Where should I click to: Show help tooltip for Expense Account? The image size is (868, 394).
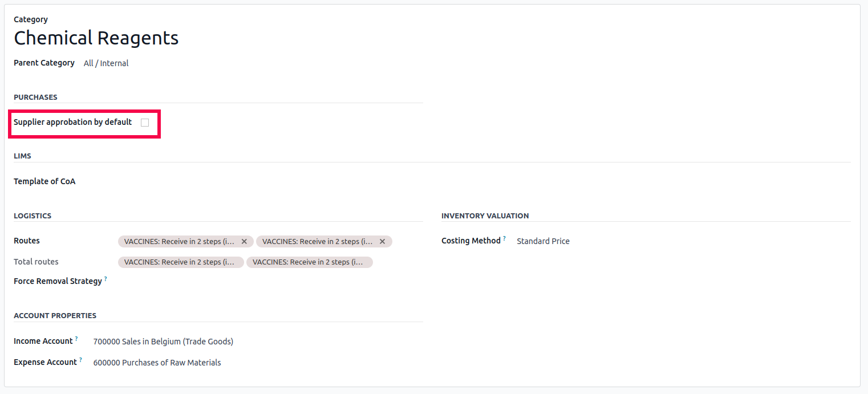point(80,360)
